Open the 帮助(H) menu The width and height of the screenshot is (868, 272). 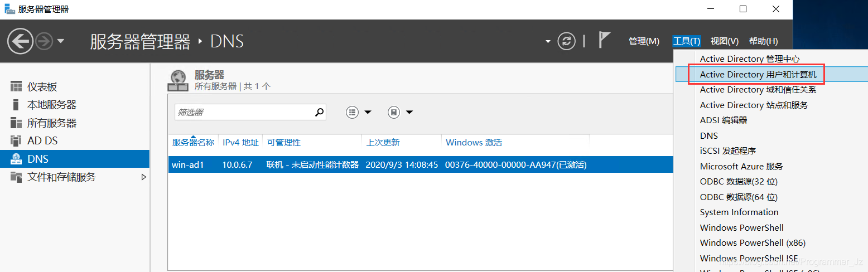(763, 41)
